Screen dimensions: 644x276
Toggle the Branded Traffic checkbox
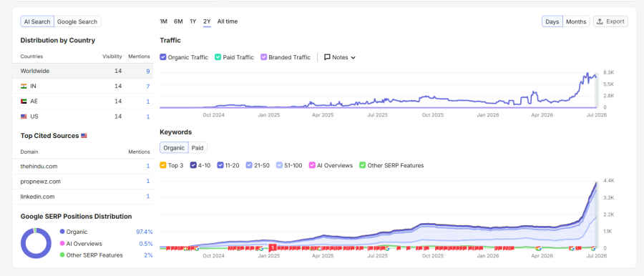(x=263, y=57)
